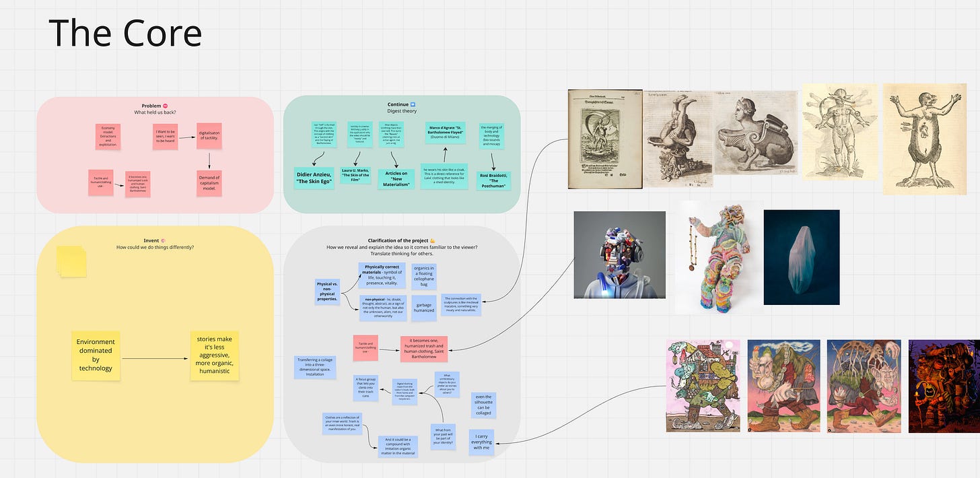The image size is (980, 478).
Task: Select the old book page engraving image
Action: click(x=606, y=139)
